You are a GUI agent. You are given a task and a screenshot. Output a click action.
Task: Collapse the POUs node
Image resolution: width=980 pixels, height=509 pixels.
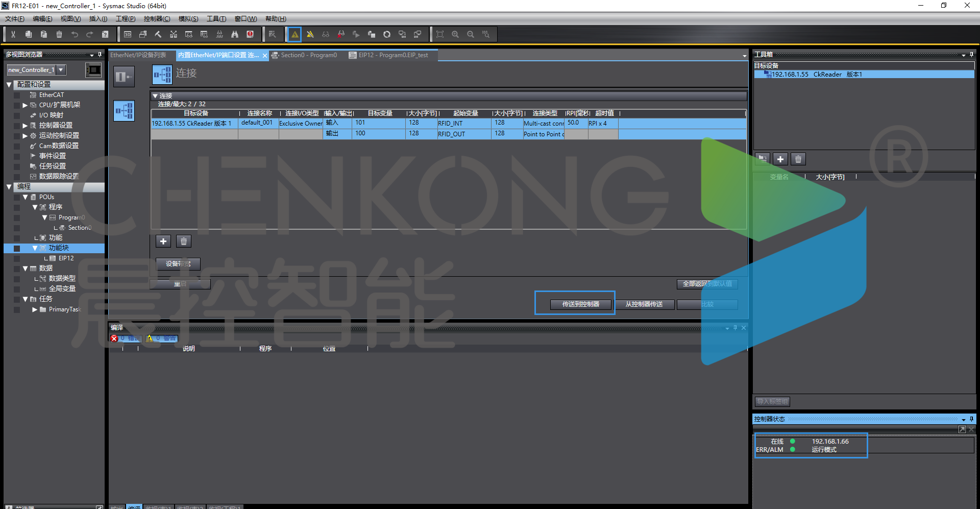[25, 197]
